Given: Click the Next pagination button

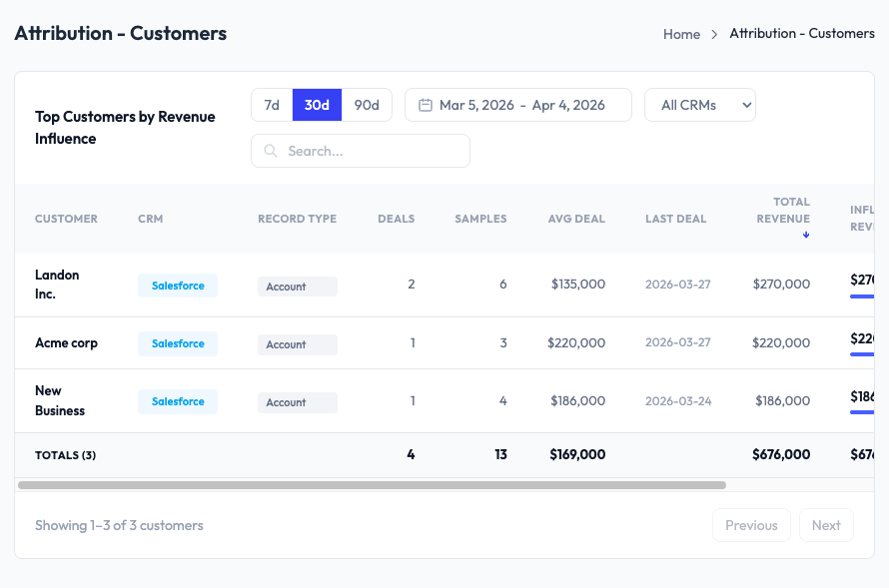Looking at the screenshot, I should click(x=826, y=524).
